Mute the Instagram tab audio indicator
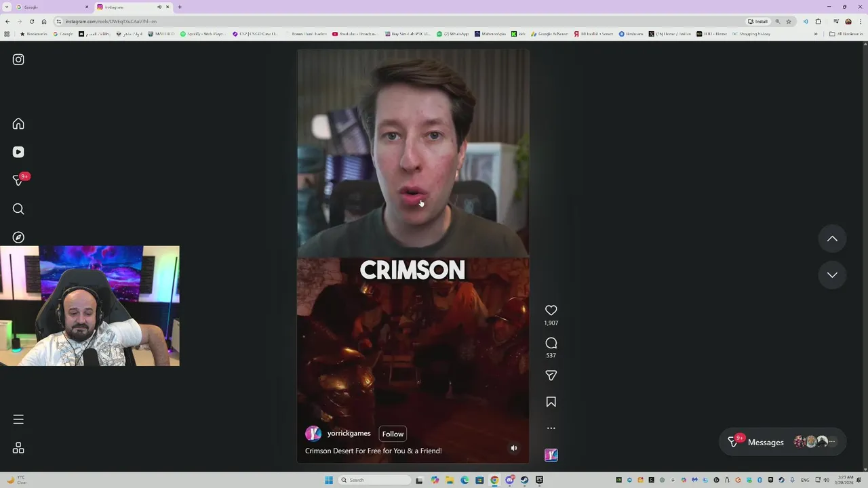Image resolution: width=868 pixels, height=488 pixels. [159, 7]
